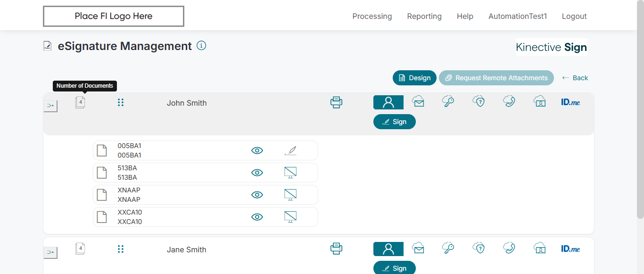The image size is (644, 274).
Task: Click ID.me verification for John Smith
Action: click(570, 102)
